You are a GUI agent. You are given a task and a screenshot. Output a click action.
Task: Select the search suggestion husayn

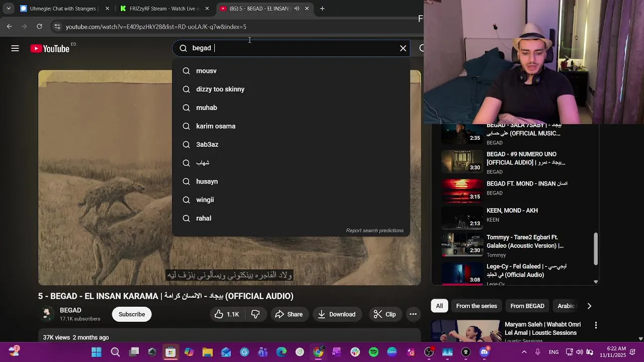pyautogui.click(x=291, y=182)
